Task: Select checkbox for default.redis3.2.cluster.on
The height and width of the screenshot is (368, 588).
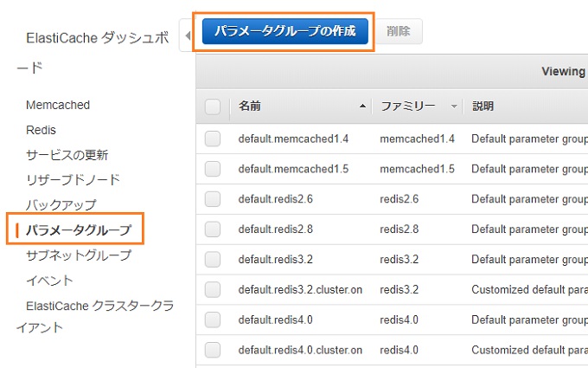Action: [x=213, y=289]
